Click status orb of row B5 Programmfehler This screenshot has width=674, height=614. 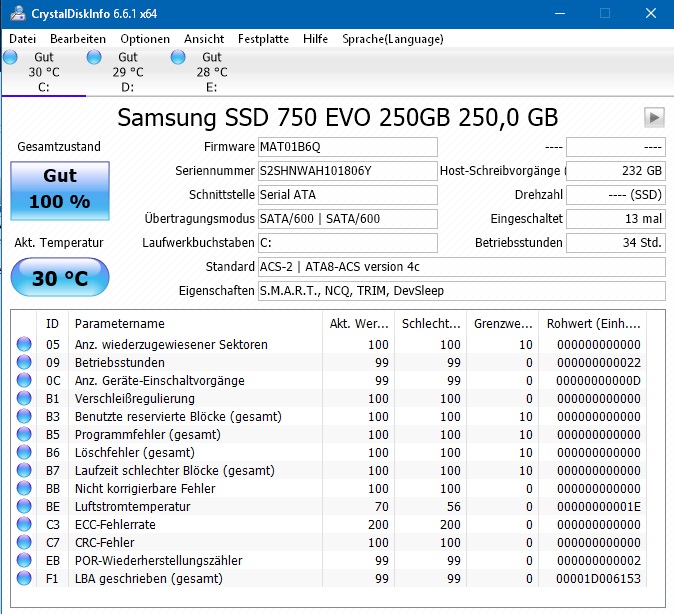click(x=24, y=435)
